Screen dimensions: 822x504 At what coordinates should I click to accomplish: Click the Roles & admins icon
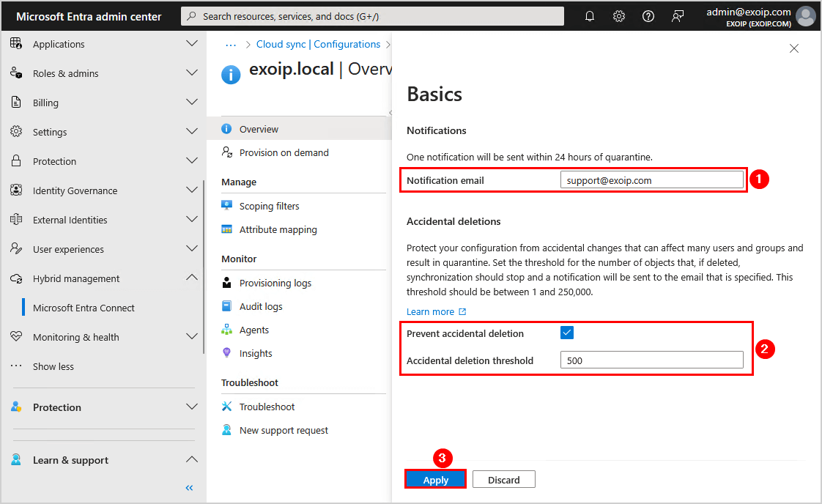tap(16, 73)
